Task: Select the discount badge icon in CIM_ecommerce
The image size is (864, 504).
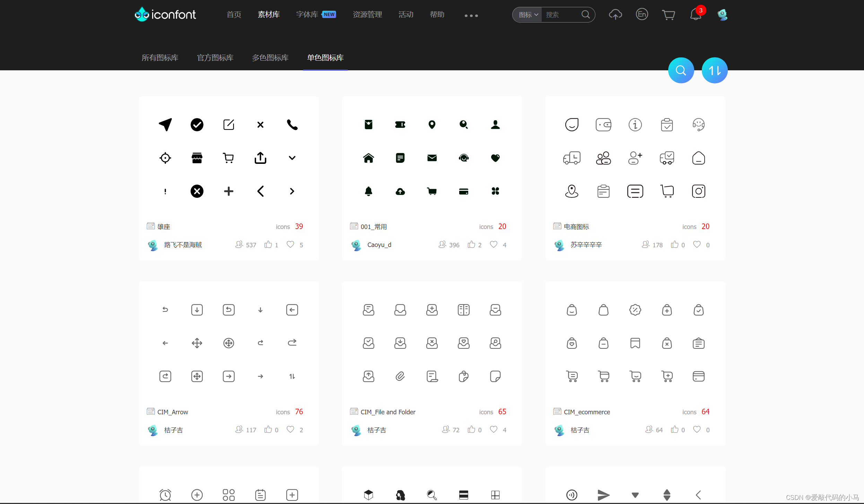Action: click(635, 310)
